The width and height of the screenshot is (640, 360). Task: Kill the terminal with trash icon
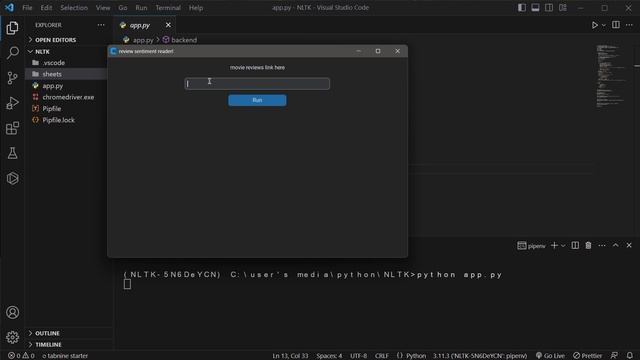coord(588,245)
